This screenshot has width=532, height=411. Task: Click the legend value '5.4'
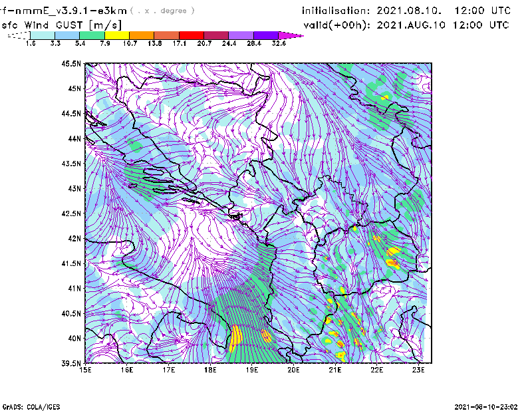[80, 43]
